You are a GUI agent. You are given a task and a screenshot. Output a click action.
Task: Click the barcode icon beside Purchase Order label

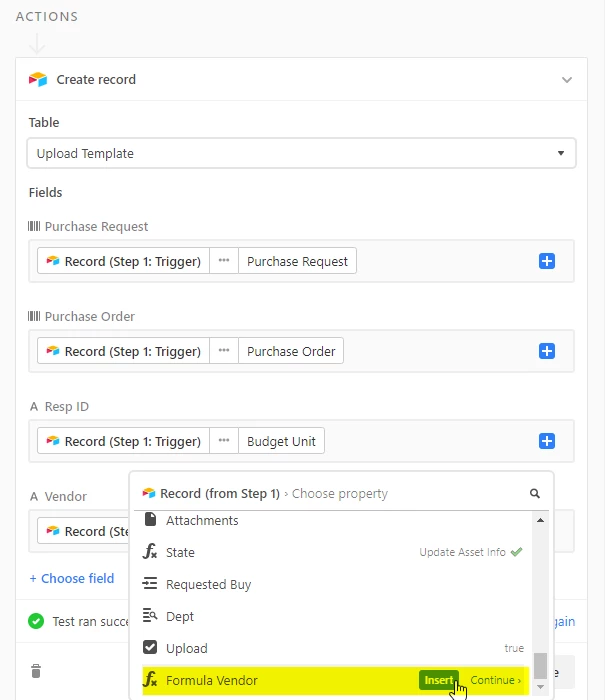[x=34, y=316]
